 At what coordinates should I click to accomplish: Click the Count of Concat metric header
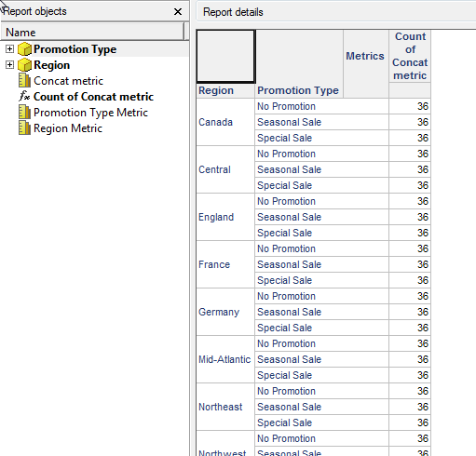coord(410,56)
